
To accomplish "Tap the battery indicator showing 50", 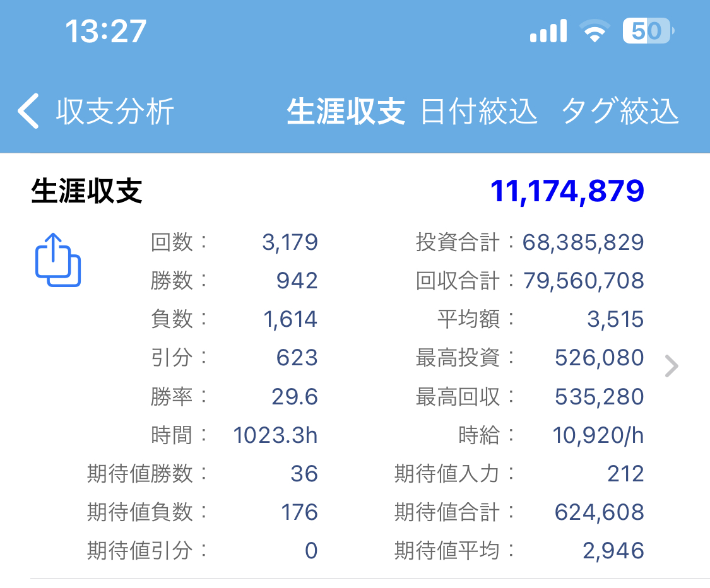I will coord(648,31).
